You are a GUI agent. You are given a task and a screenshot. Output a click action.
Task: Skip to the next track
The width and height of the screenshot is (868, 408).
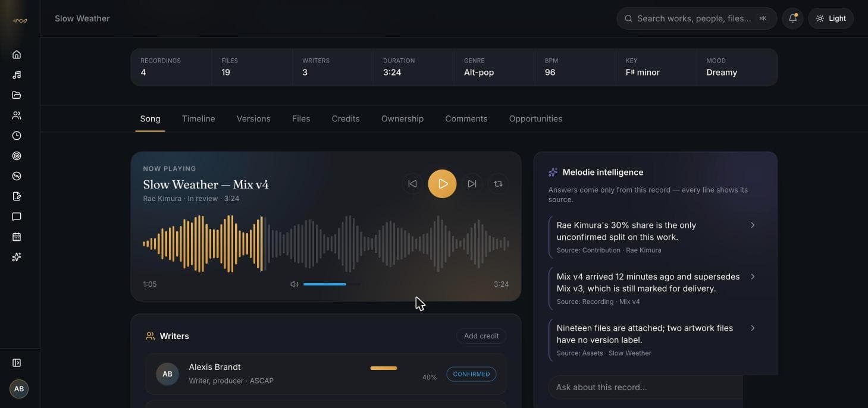[472, 184]
